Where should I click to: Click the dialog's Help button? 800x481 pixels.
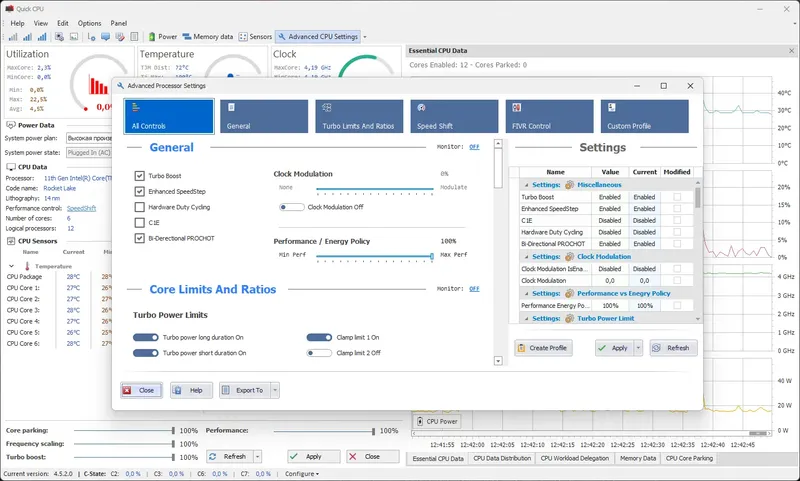[x=191, y=390]
